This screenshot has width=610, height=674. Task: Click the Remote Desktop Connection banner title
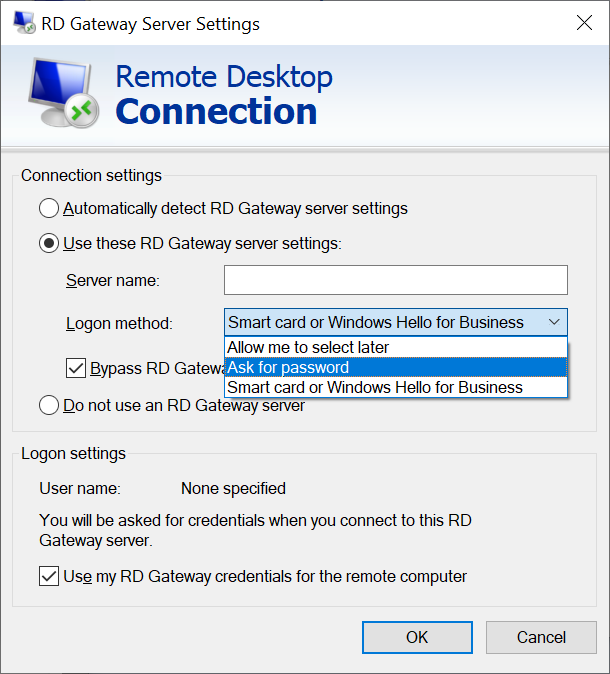224,95
